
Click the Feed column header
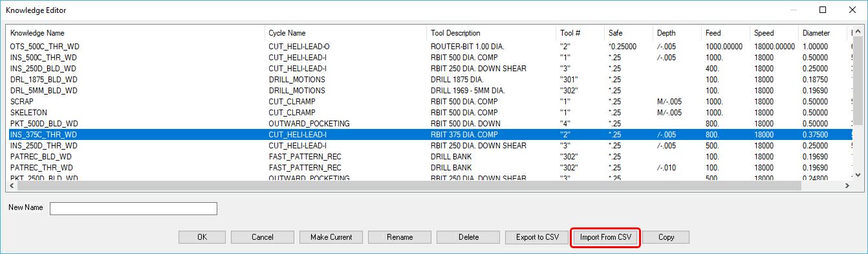point(726,33)
